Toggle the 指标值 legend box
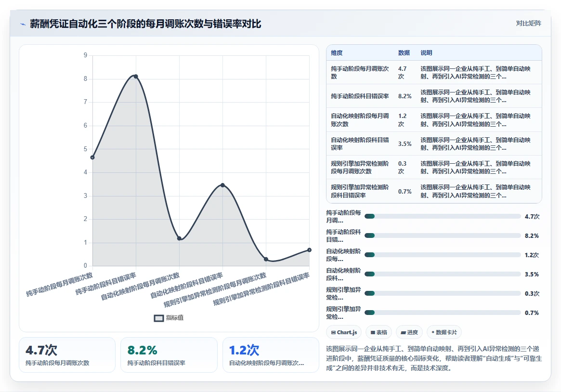Screen dimensions: 561x392 [x=159, y=318]
